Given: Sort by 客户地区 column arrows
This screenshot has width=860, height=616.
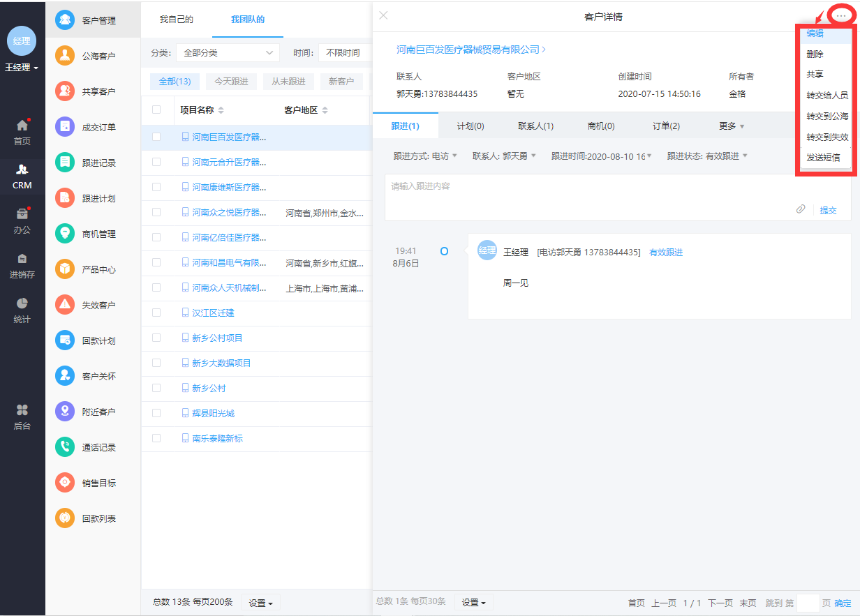Looking at the screenshot, I should click(x=325, y=110).
